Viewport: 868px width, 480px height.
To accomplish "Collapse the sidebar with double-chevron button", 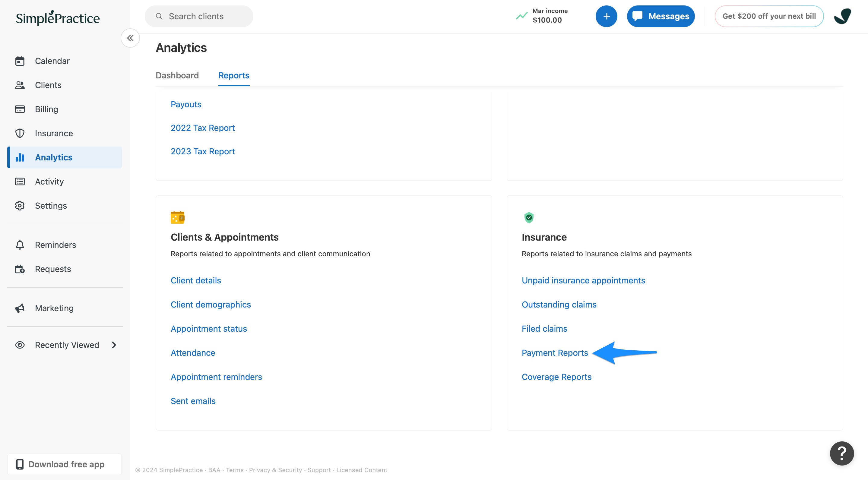I will tap(130, 38).
